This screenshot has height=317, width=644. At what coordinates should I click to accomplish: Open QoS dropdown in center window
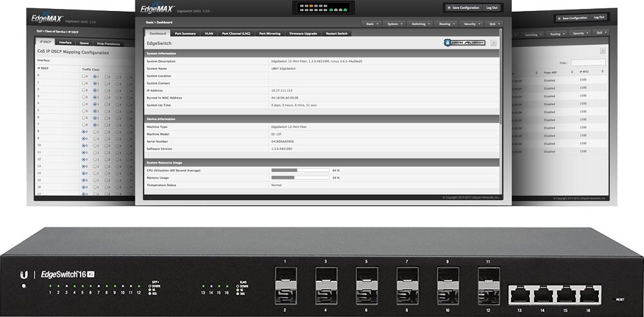[x=494, y=24]
